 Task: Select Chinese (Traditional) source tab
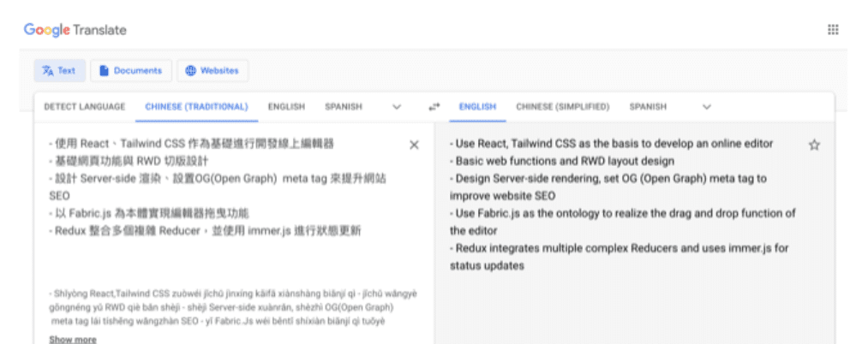point(196,107)
